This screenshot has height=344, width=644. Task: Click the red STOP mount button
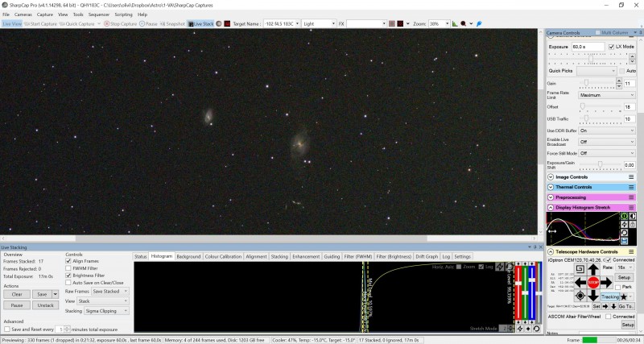tap(593, 283)
